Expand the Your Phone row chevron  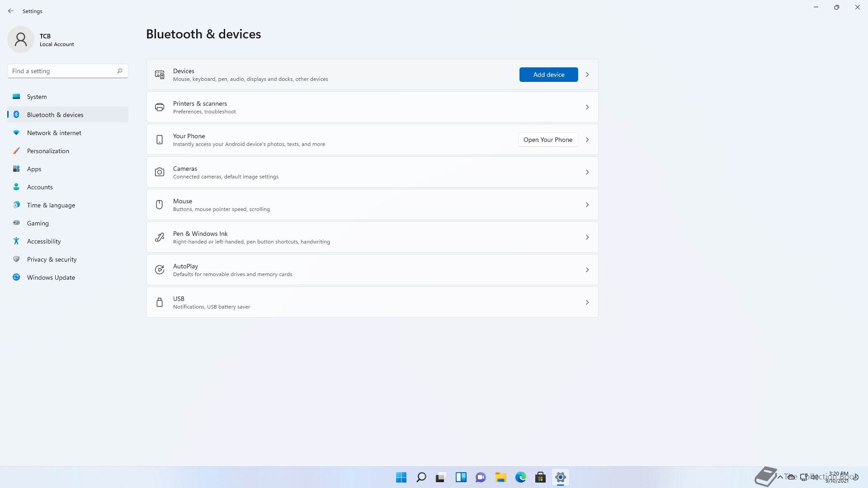click(x=587, y=140)
